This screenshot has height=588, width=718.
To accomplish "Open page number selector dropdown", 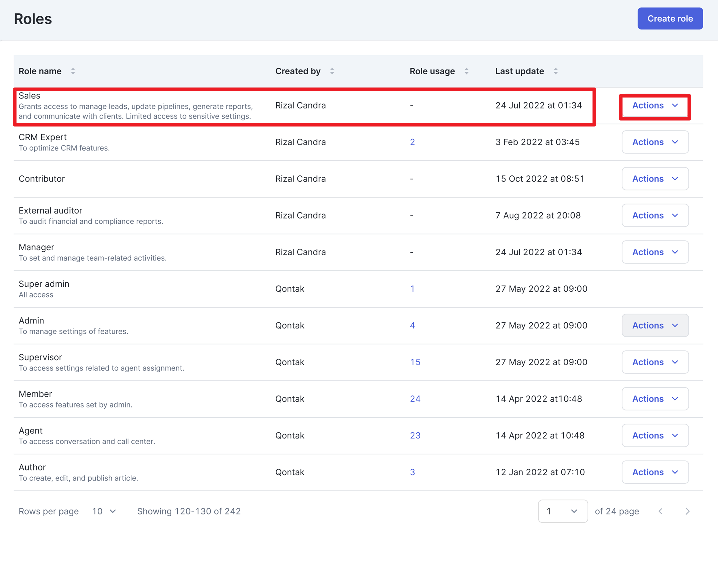I will (x=562, y=511).
